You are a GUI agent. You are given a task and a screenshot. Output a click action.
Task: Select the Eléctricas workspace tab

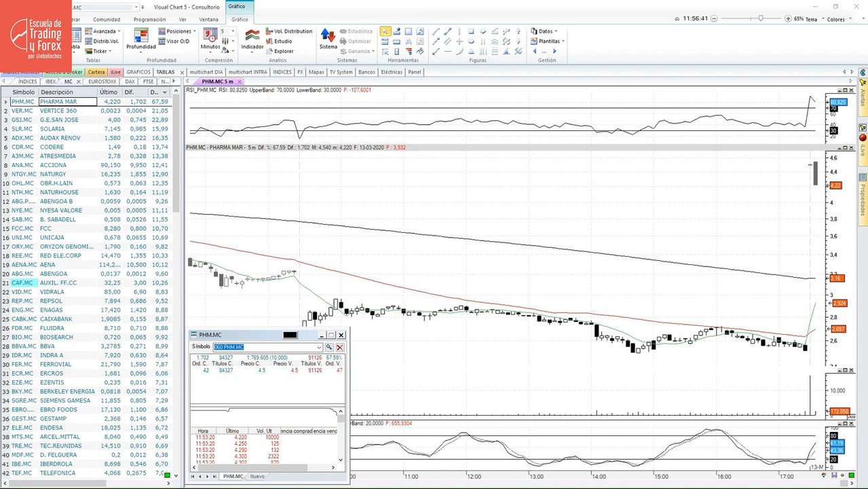tap(392, 72)
